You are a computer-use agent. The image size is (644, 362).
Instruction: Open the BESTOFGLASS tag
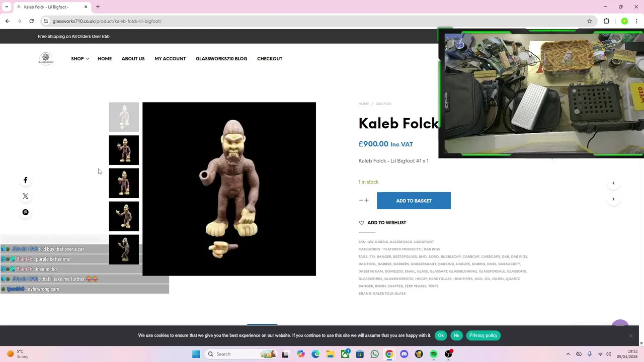point(405,257)
